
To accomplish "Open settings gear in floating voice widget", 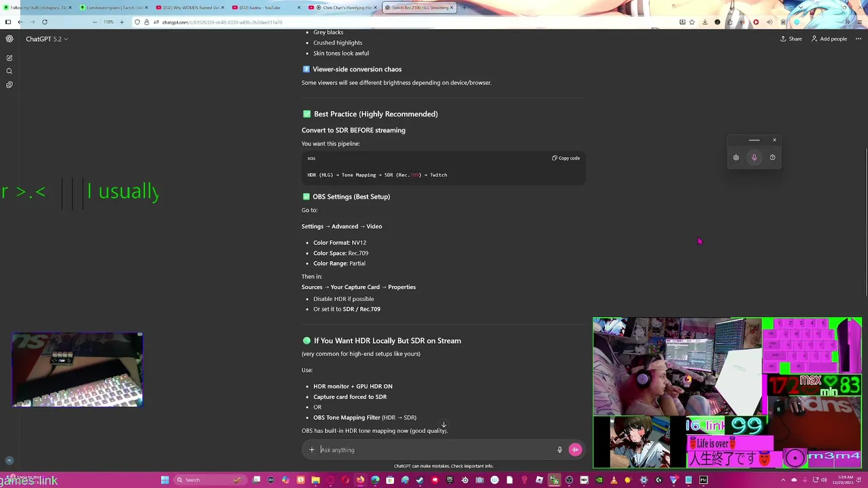I will click(x=736, y=158).
